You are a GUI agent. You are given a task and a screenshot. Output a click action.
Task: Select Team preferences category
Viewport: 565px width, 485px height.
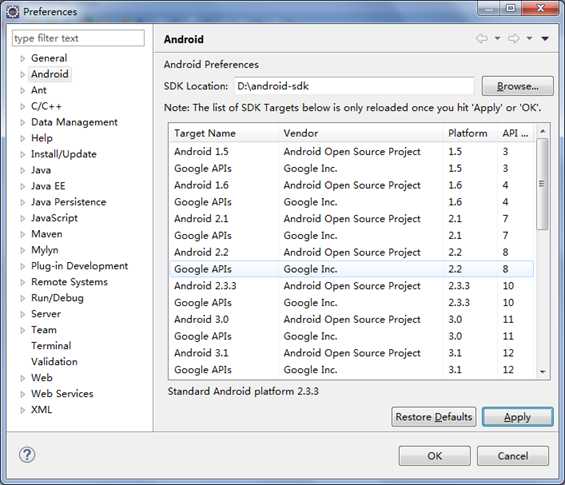44,330
